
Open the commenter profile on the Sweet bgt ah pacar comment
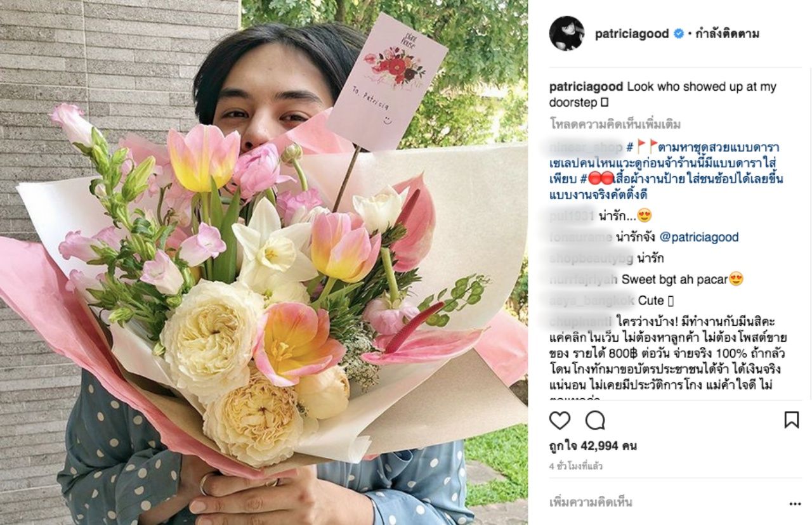click(x=584, y=279)
